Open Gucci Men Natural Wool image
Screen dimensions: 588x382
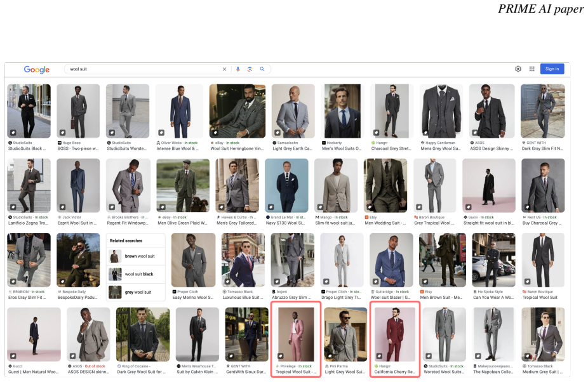[x=34, y=335]
